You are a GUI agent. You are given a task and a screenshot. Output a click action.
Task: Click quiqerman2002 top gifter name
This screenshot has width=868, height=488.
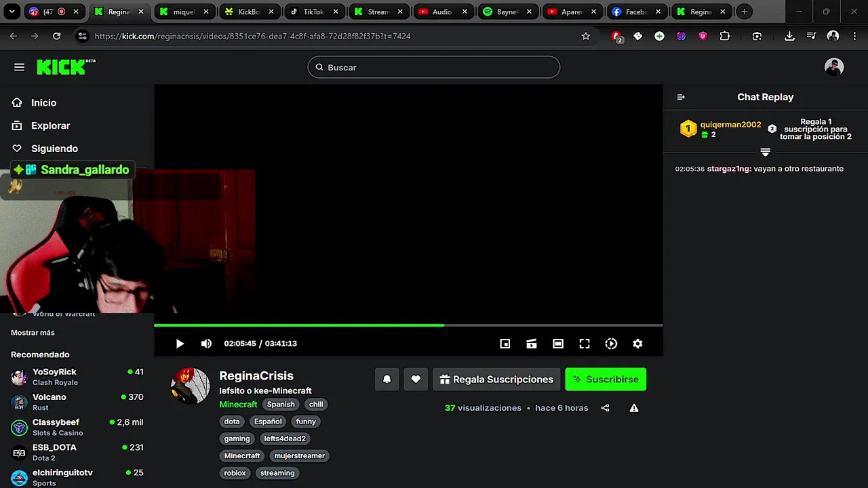[730, 125]
